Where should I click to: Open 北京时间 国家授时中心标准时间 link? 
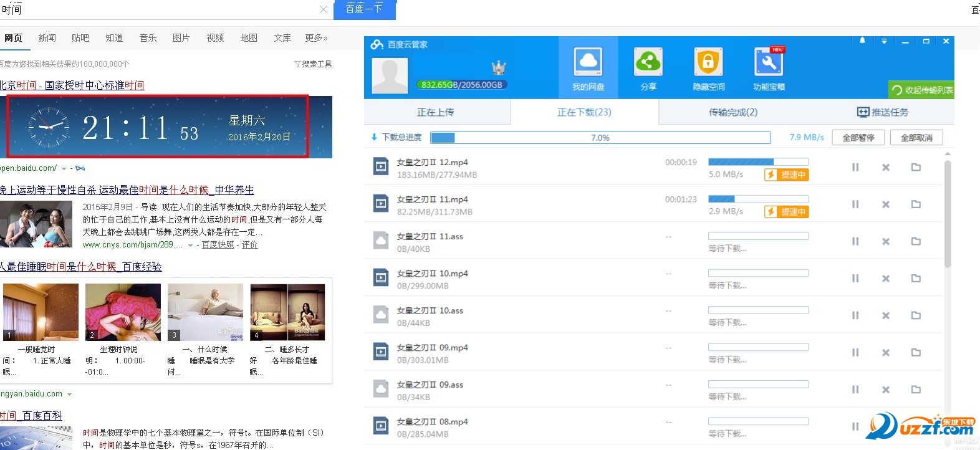pyautogui.click(x=72, y=85)
